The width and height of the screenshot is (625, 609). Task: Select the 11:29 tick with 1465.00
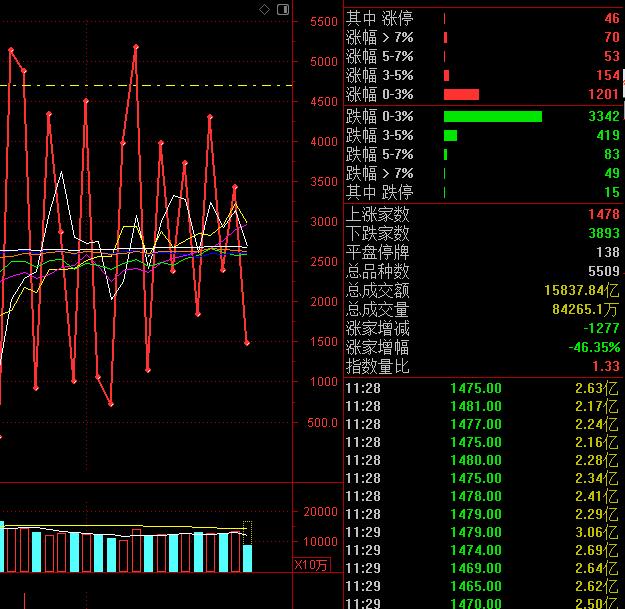483,586
